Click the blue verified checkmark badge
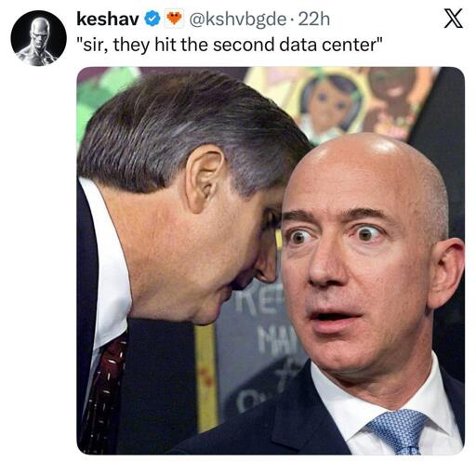This screenshot has width=476, height=461. point(152,20)
